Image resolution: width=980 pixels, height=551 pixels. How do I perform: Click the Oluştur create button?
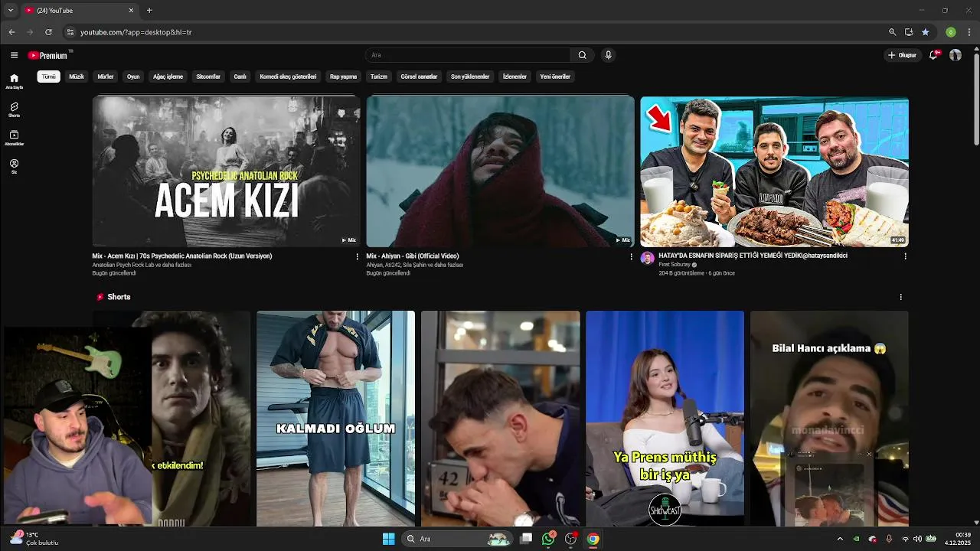902,55
